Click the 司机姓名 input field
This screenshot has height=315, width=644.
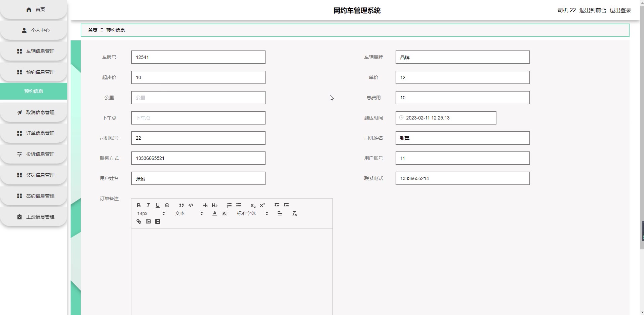tap(462, 138)
